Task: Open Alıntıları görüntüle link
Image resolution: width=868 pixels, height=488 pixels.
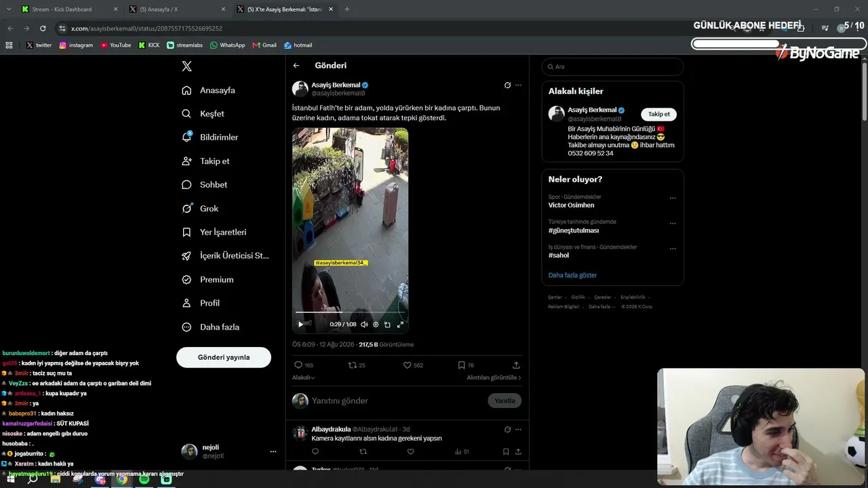Action: [494, 378]
